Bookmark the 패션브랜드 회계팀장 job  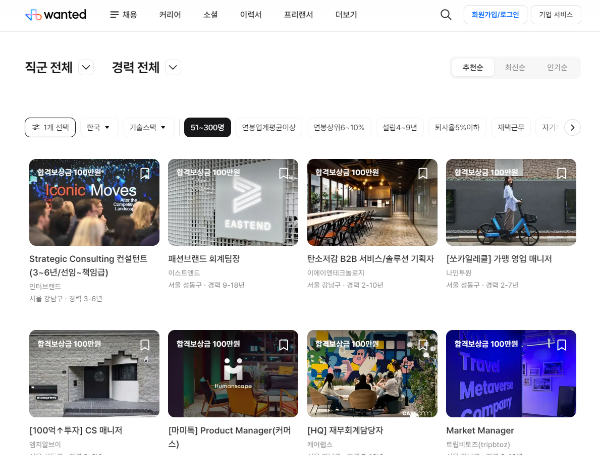pyautogui.click(x=284, y=173)
